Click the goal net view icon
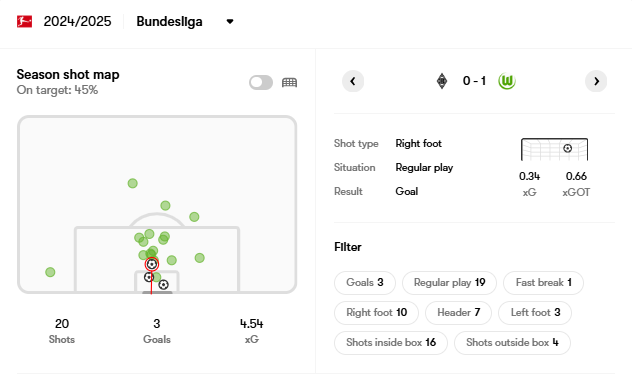This screenshot has height=384, width=632. (x=289, y=83)
